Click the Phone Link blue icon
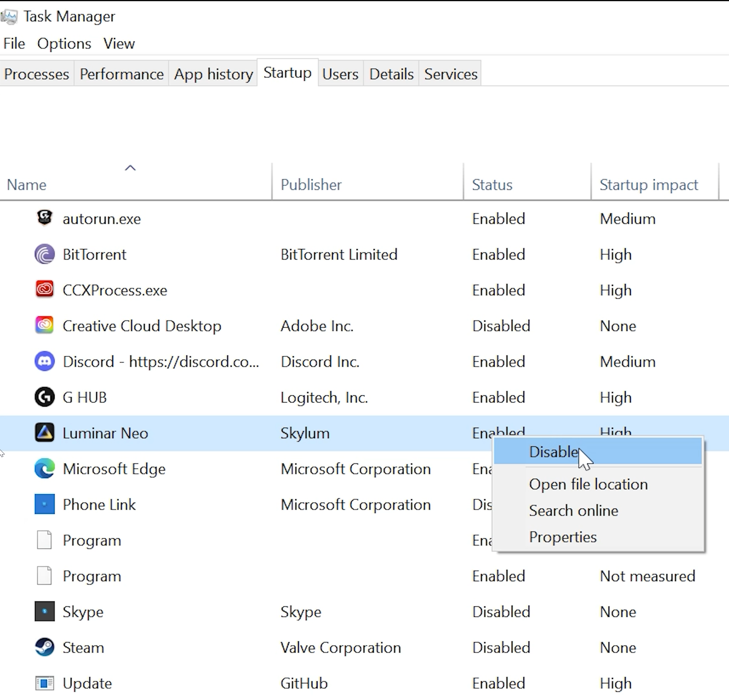Viewport: 729px width, 700px height. tap(45, 504)
